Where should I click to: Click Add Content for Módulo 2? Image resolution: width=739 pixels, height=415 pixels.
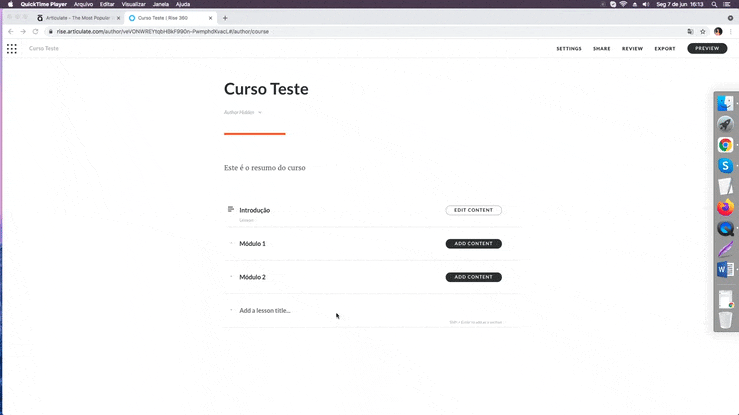(473, 277)
